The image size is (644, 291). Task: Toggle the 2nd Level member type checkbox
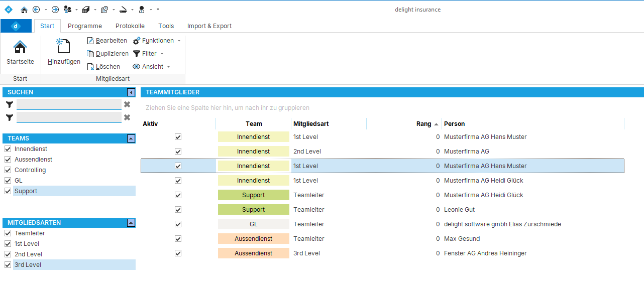(x=8, y=254)
